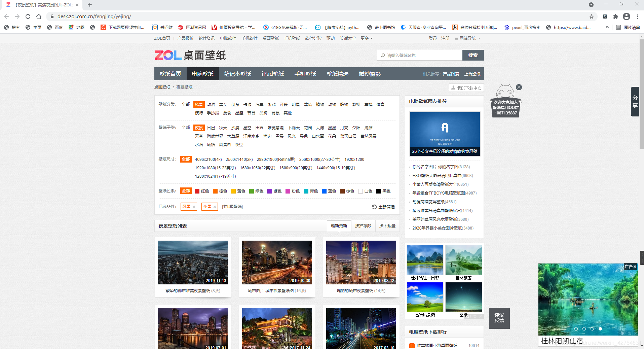Filter wallpapers by 黑色 color
Image resolution: width=644 pixels, height=349 pixels.
coord(383,191)
